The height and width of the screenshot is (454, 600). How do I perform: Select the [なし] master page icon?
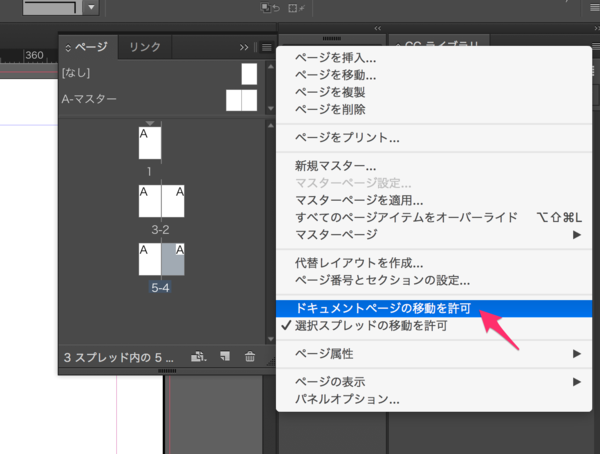[x=249, y=74]
